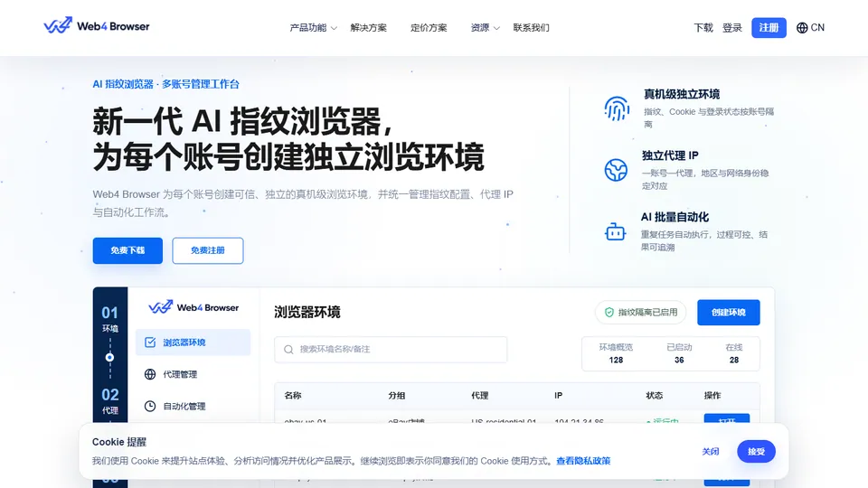
Task: Click the fingerprint icon for 真机级独立环境
Action: point(617,108)
